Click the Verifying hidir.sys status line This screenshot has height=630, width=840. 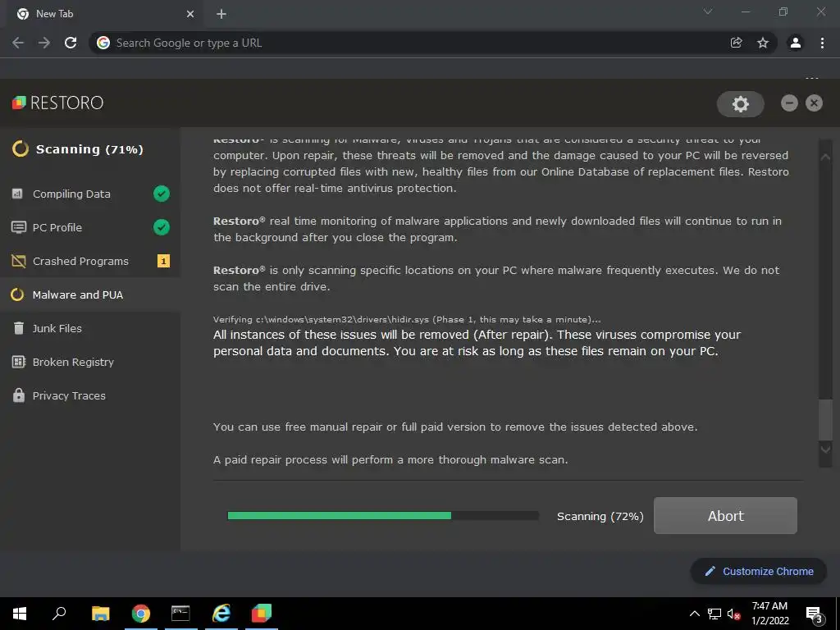407,319
